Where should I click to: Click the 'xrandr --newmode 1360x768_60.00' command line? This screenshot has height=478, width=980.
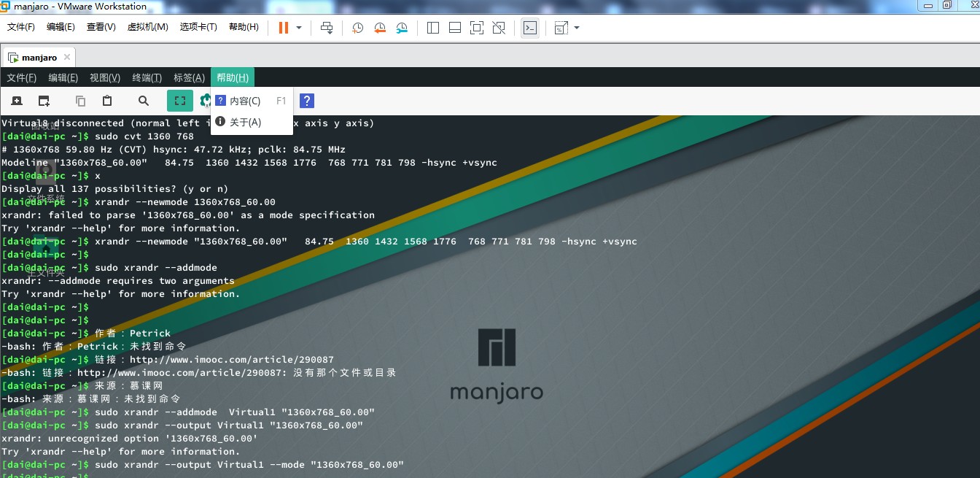139,202
